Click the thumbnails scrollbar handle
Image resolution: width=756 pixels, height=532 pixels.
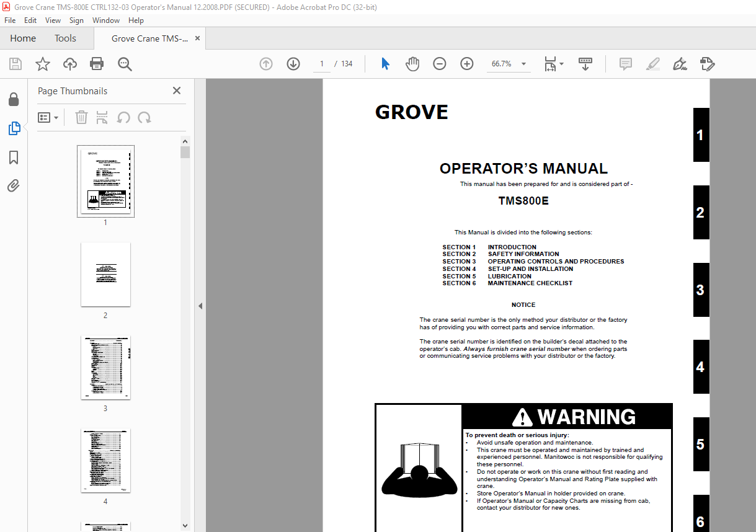pos(185,153)
